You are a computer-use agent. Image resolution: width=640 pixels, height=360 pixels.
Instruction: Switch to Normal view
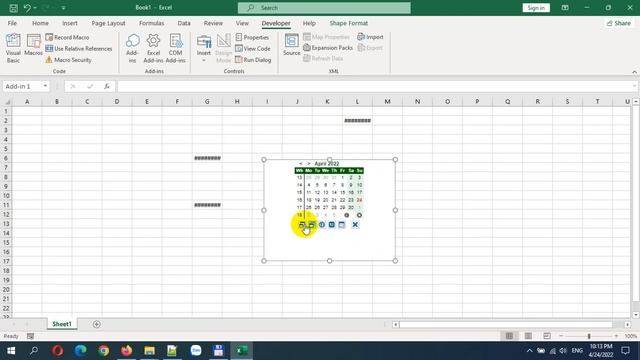tap(509, 336)
